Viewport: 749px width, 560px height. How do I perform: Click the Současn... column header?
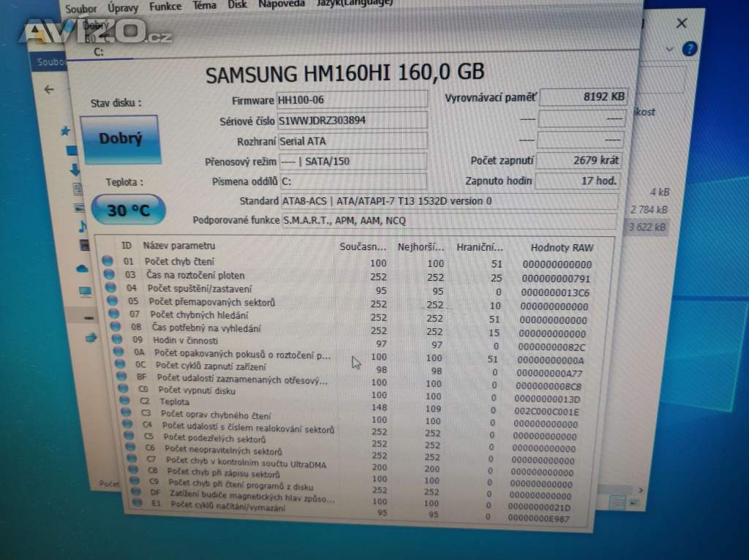pyautogui.click(x=363, y=247)
